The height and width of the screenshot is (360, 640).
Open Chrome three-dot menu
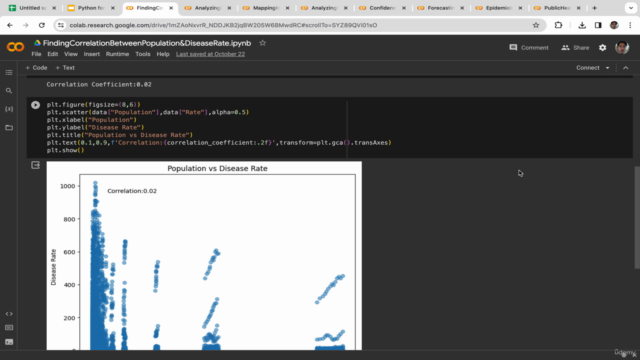pyautogui.click(x=630, y=25)
